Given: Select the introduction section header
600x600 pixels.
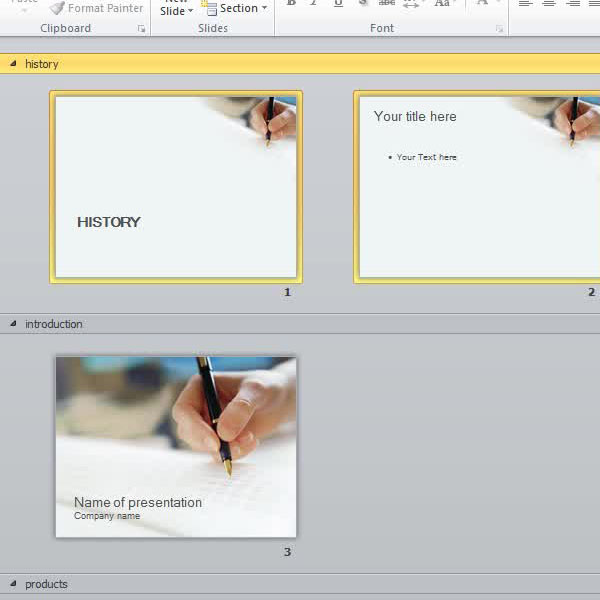Looking at the screenshot, I should coord(300,324).
